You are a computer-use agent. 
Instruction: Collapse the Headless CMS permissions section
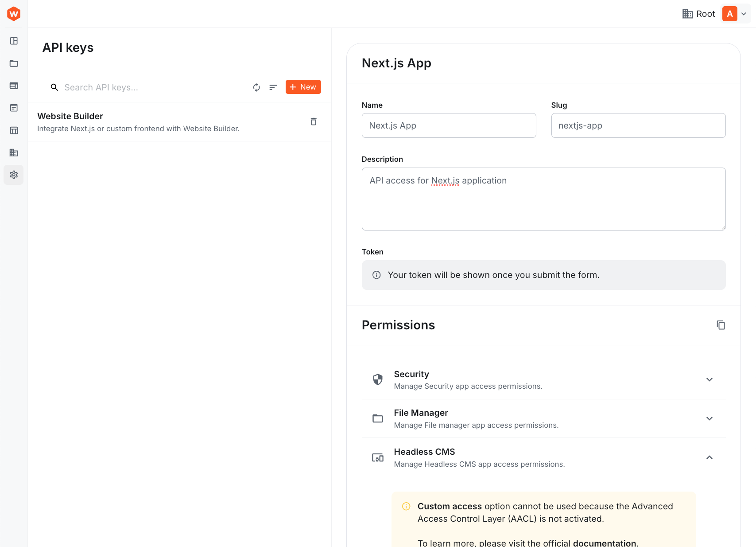pyautogui.click(x=709, y=457)
